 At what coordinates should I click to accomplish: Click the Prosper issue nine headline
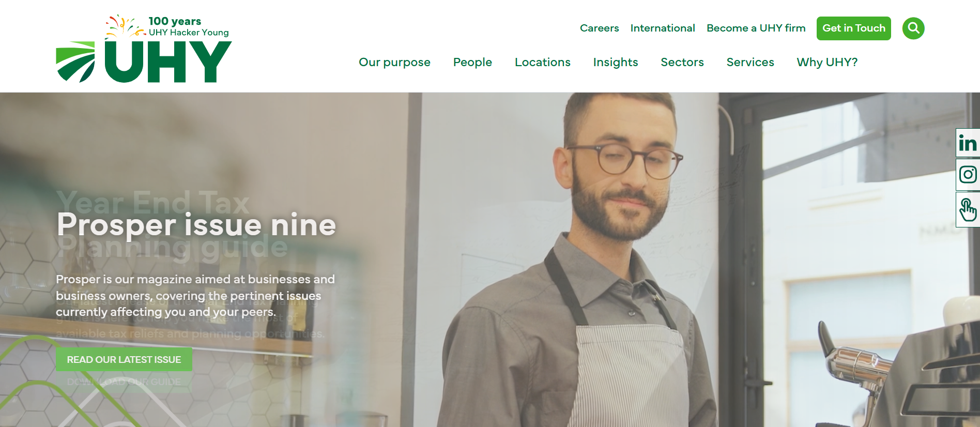[196, 225]
